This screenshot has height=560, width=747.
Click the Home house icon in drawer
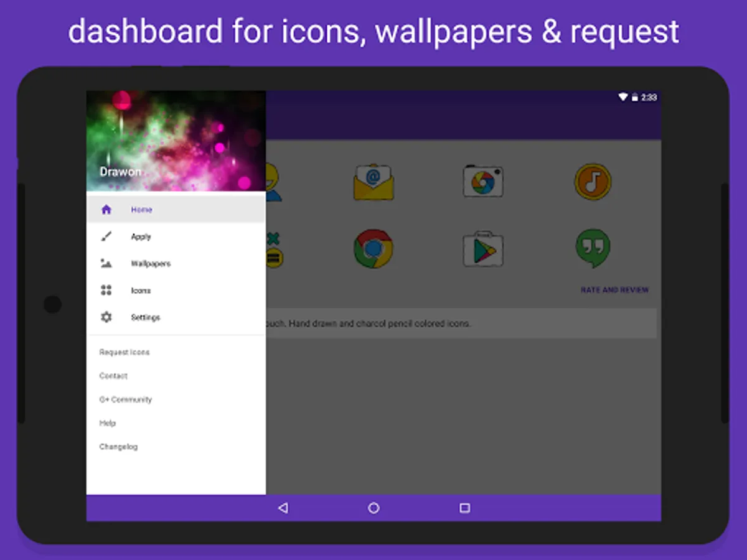(x=106, y=210)
